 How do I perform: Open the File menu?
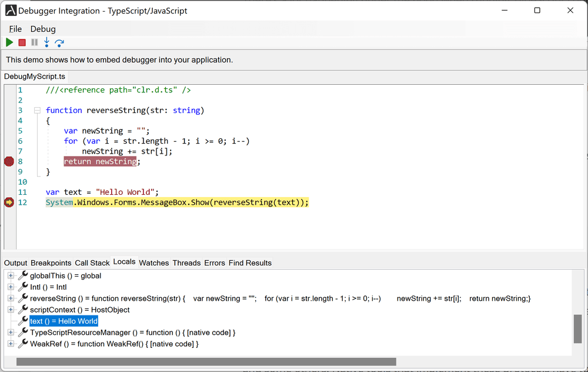(15, 28)
